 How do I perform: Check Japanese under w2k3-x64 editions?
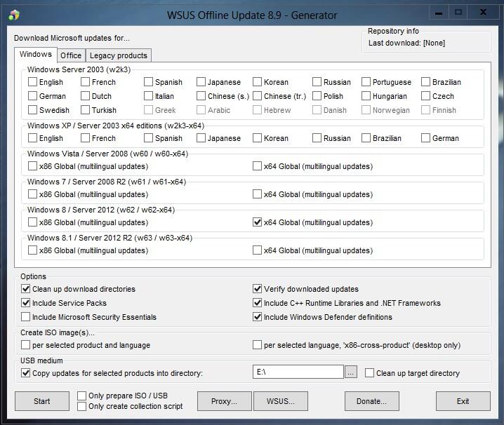(x=201, y=138)
